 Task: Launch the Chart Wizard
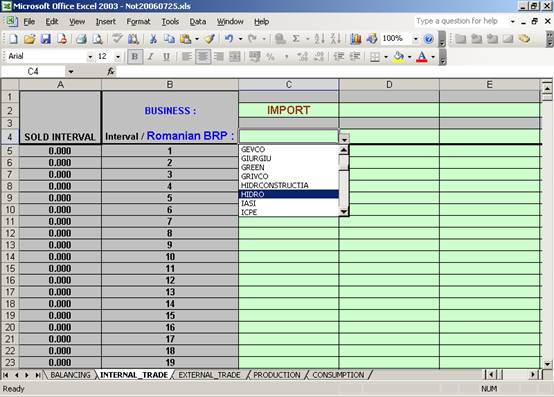(x=356, y=39)
